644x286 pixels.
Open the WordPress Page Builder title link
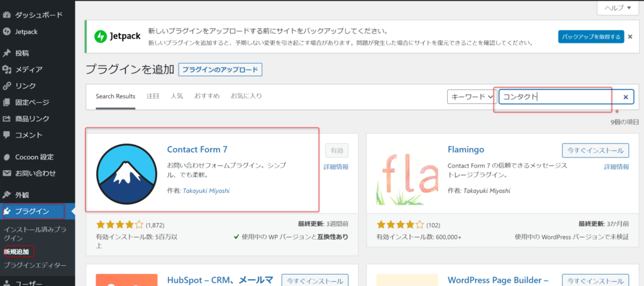coord(498,280)
